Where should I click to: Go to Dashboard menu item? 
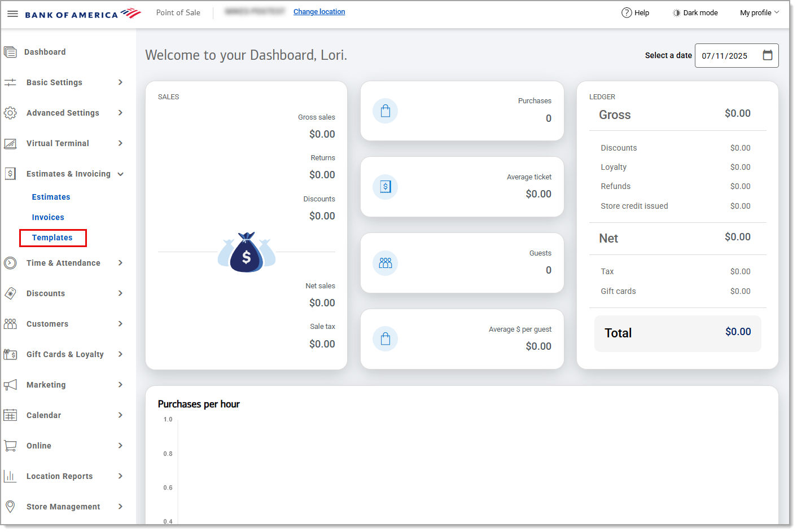45,52
